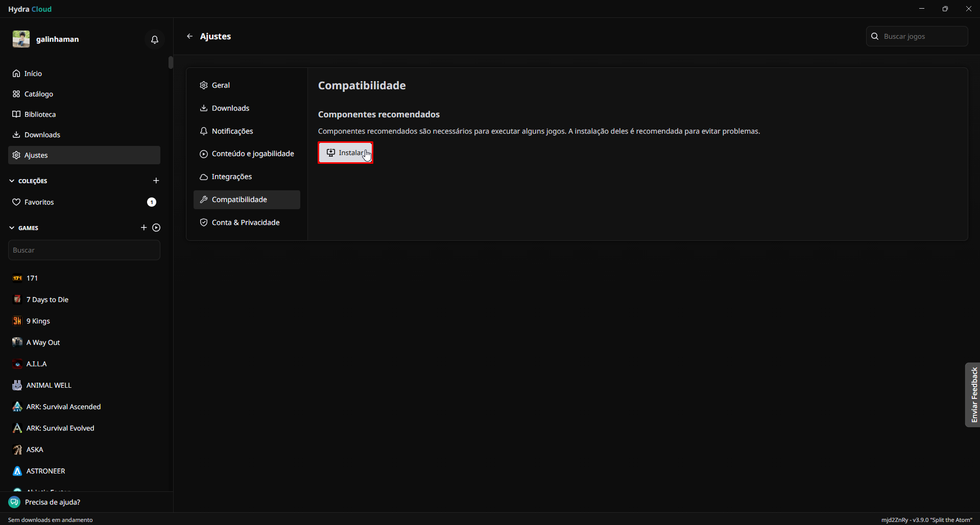980x525 pixels.
Task: Click the Enviar Feedback side button
Action: coord(973,394)
